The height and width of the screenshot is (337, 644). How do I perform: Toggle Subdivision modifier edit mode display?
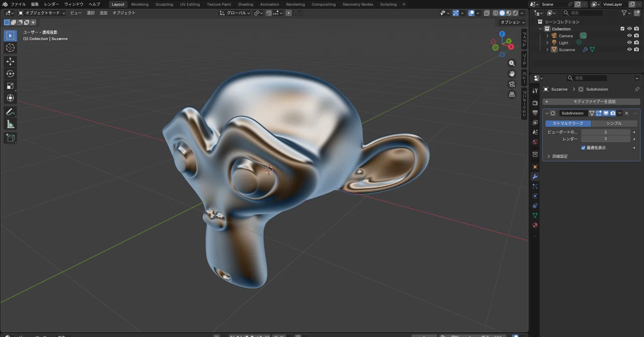tap(599, 113)
